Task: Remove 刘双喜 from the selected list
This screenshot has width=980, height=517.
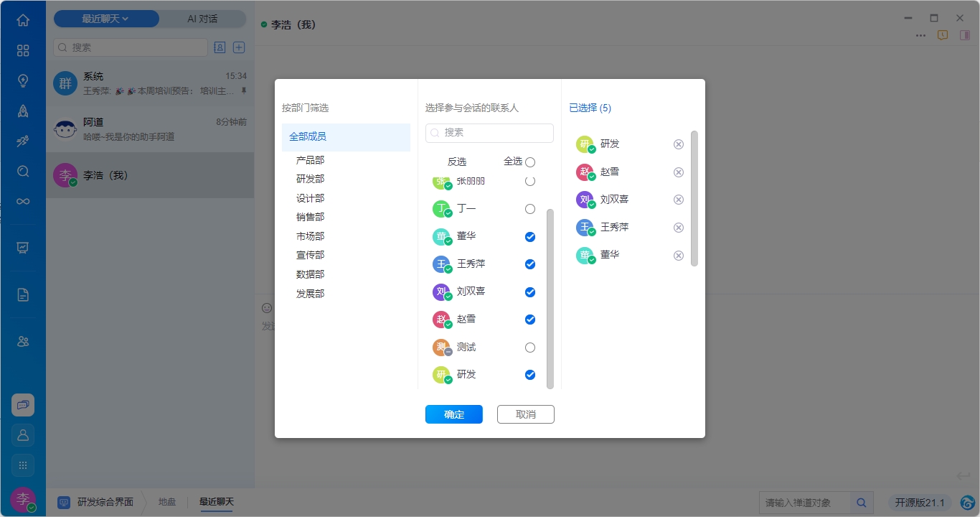Action: (679, 200)
